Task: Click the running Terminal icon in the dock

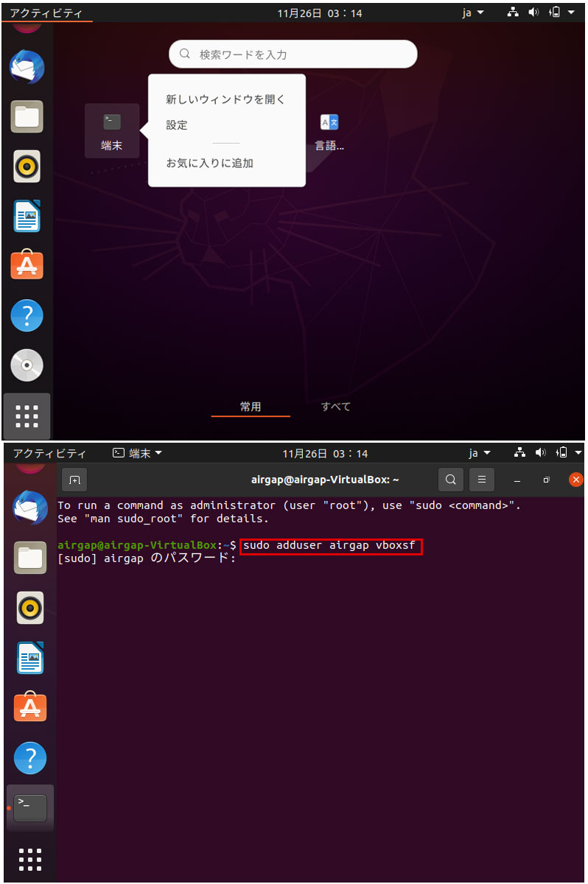Action: tap(30, 808)
